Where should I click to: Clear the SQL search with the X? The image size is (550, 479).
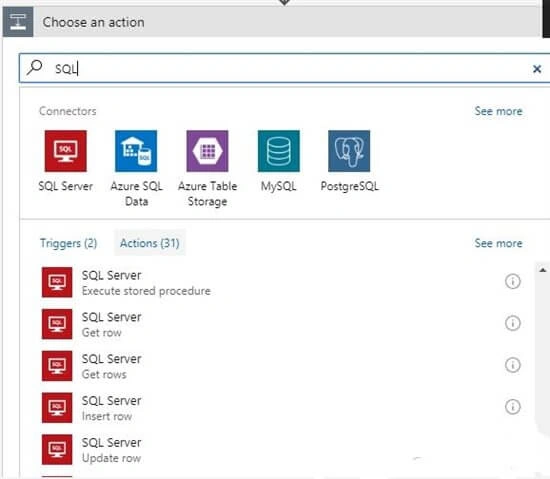[x=537, y=69]
